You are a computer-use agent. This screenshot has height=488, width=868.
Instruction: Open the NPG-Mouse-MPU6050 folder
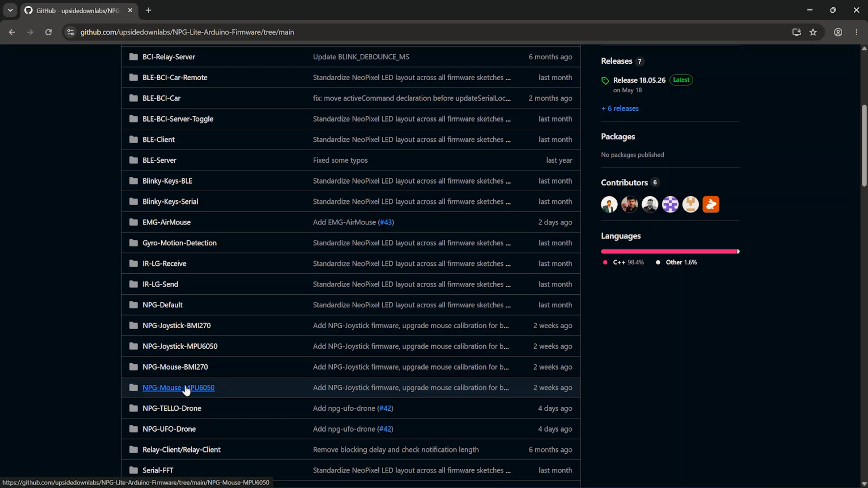[178, 388]
